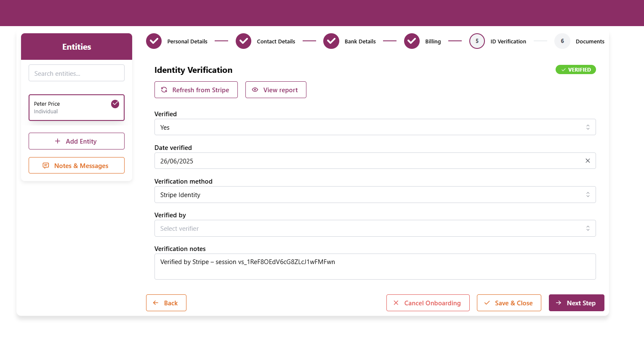
Task: Open Notes & Messages
Action: click(x=77, y=166)
